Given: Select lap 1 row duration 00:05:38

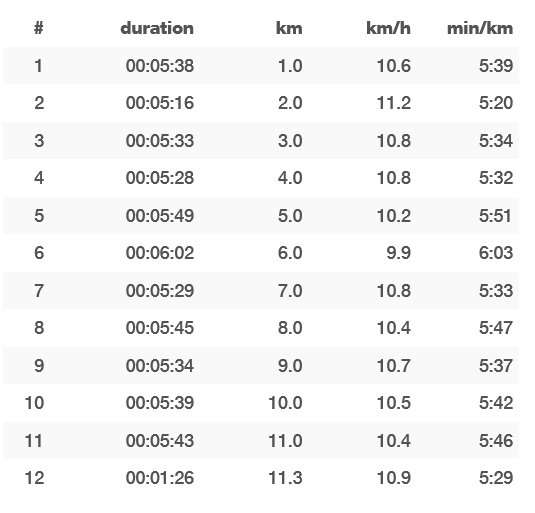Looking at the screenshot, I should 160,65.
